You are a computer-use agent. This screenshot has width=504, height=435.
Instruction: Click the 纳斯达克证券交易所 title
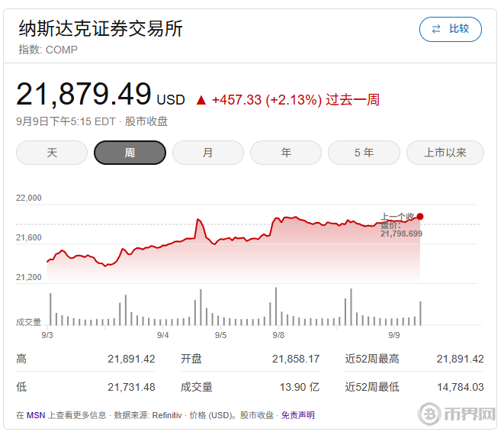(101, 28)
